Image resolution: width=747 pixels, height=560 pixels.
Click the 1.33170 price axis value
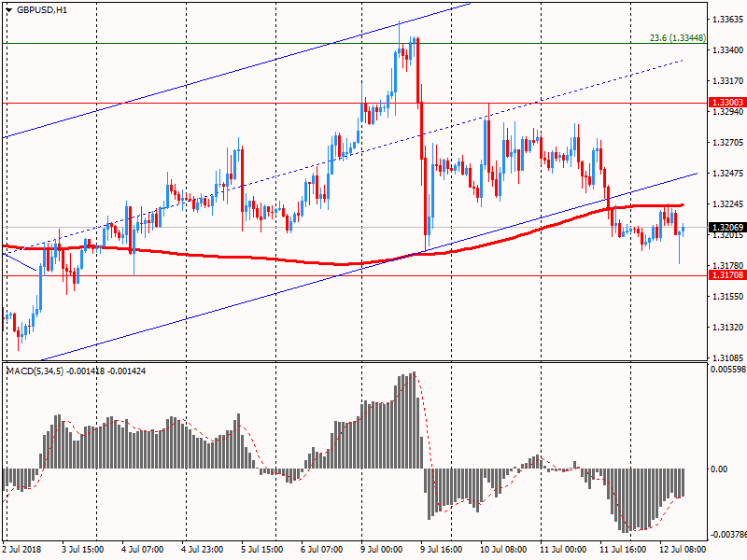pyautogui.click(x=727, y=81)
